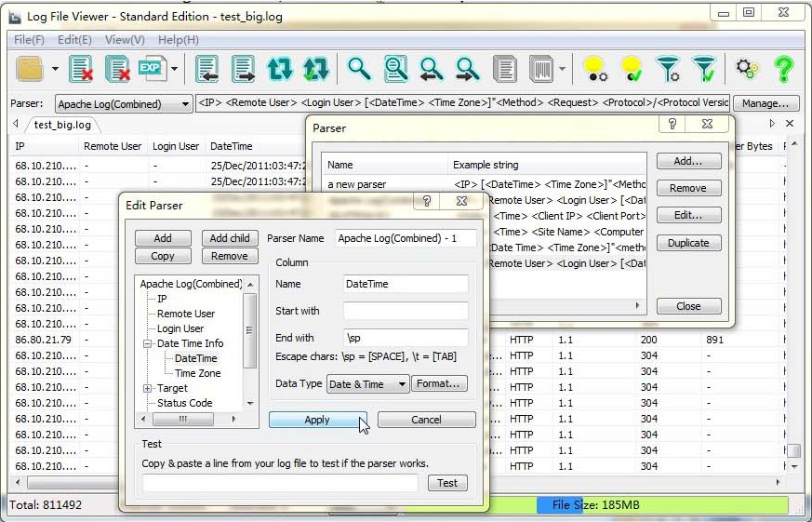
Task: Click the refresh icon with green checkmark
Action: click(x=315, y=69)
